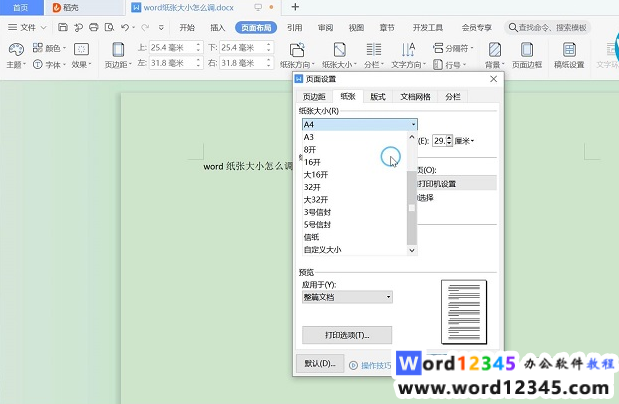This screenshot has height=404, width=619.
Task: Click the 稻壳 tab icon
Action: 56,8
